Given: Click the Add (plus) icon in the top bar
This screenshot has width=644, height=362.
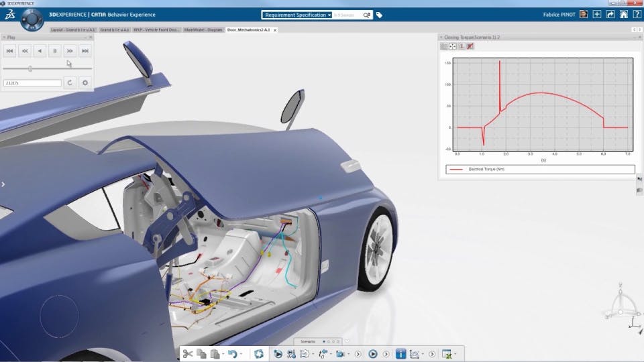Looking at the screenshot, I should (597, 14).
